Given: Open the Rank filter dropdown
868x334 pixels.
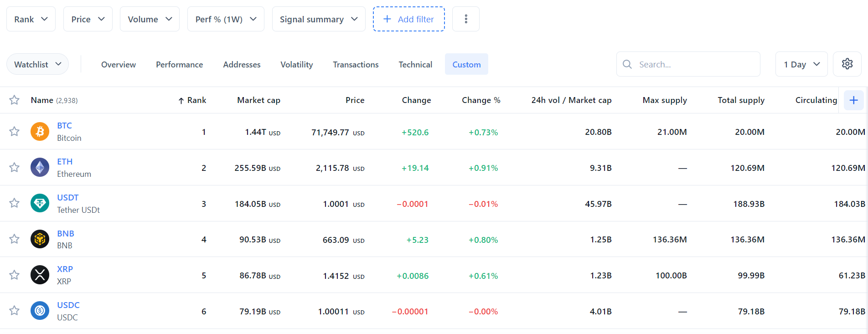Looking at the screenshot, I should [x=31, y=19].
